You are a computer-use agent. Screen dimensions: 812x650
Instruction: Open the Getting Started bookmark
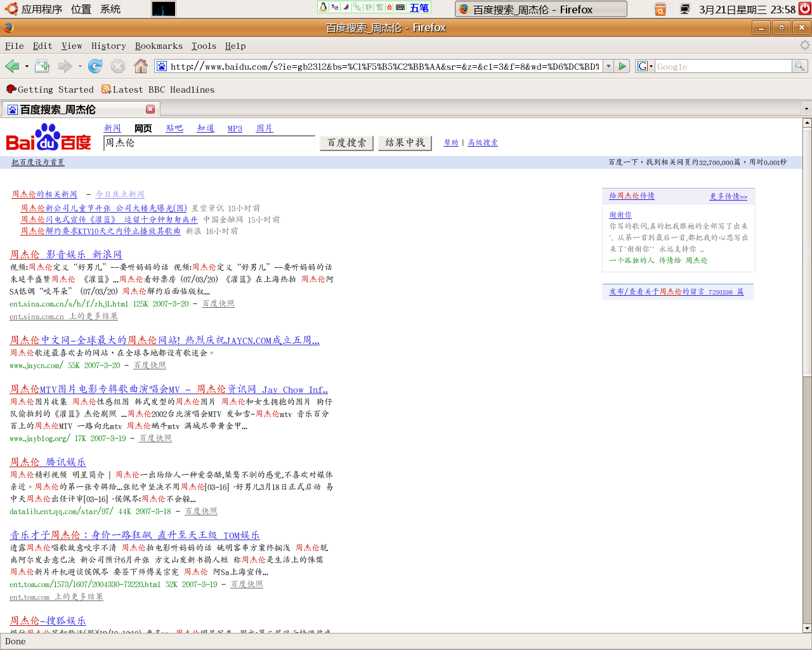[50, 90]
